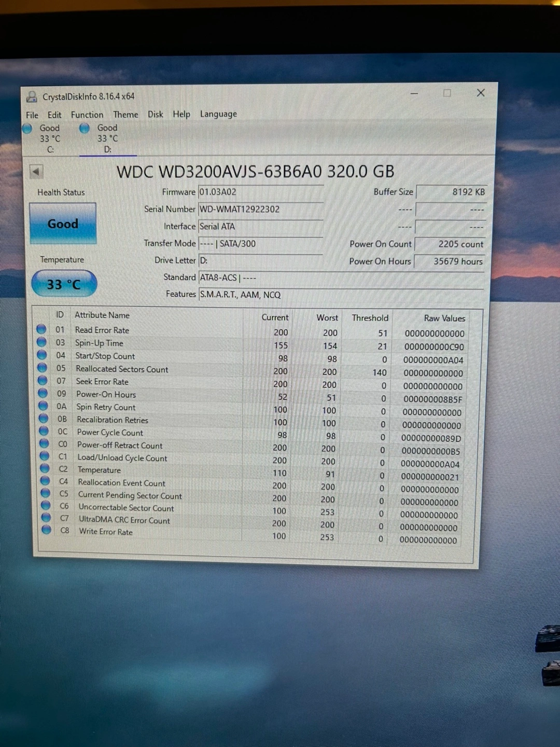Open the Help menu
Screen dimensions: 560x747
pos(181,114)
